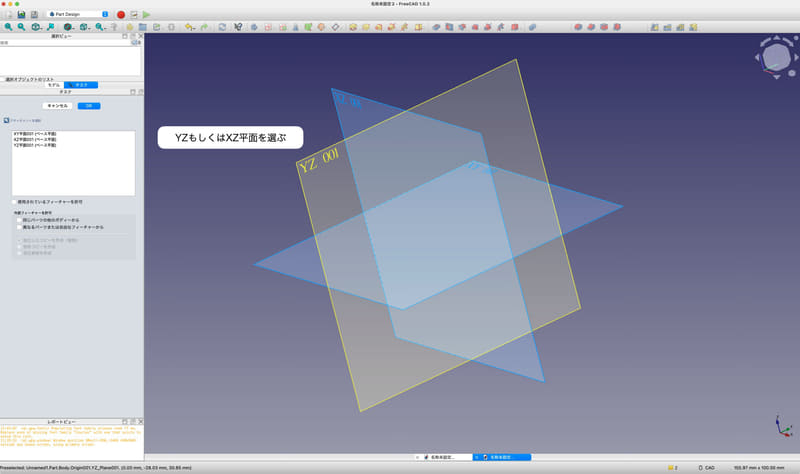Switch to highlighted document tab at bottom
800x474 pixels.
click(502, 457)
